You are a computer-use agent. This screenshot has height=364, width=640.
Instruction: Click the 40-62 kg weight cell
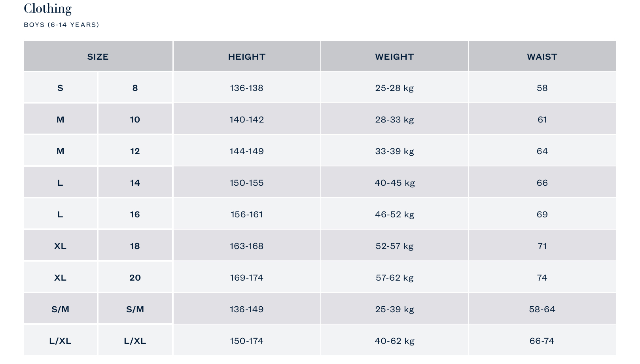tap(394, 341)
